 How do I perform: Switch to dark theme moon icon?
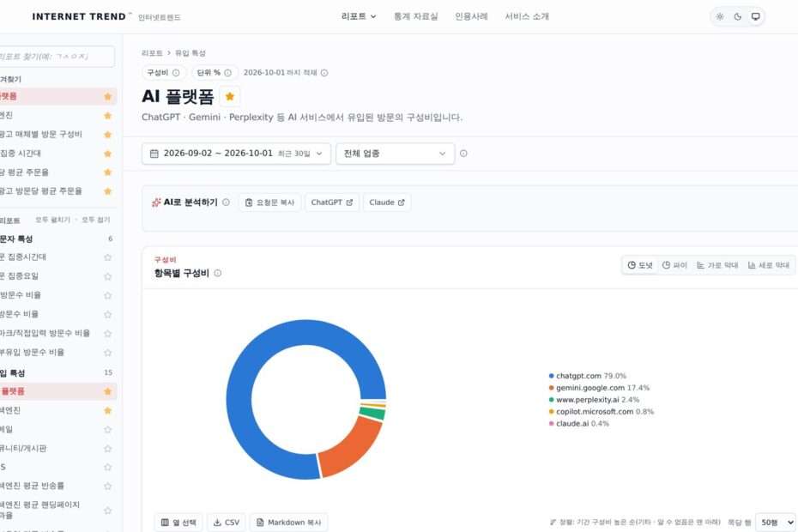pos(737,17)
